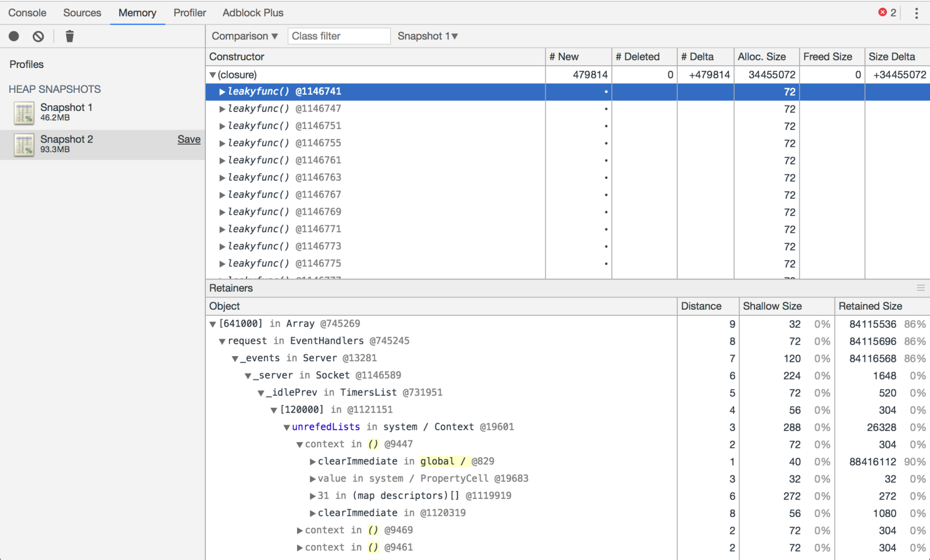This screenshot has height=560, width=930.
Task: Collapse unrefedLists in system / Context
Action: pyautogui.click(x=287, y=428)
